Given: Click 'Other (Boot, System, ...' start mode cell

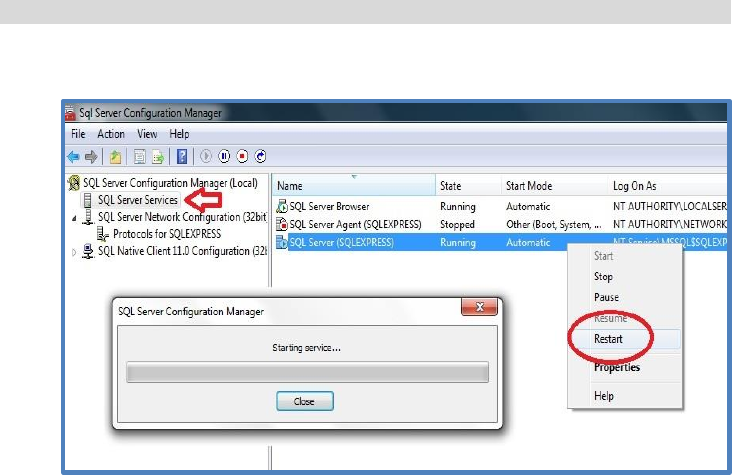Looking at the screenshot, I should (x=554, y=224).
